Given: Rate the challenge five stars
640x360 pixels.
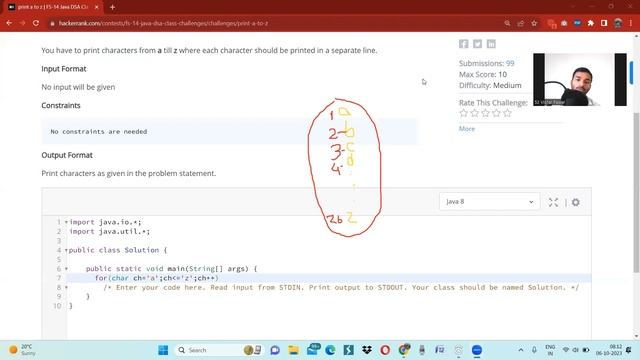Looking at the screenshot, I should tap(507, 113).
